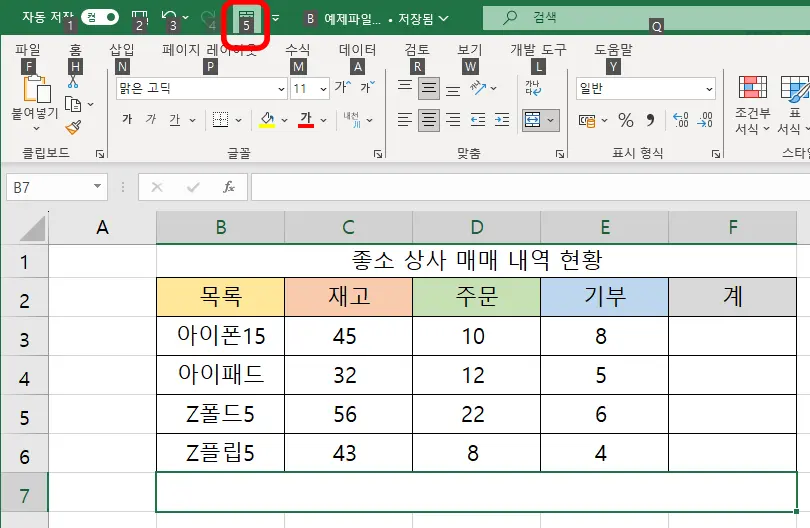This screenshot has height=528, width=810.
Task: Toggle Align Left
Action: click(x=405, y=120)
